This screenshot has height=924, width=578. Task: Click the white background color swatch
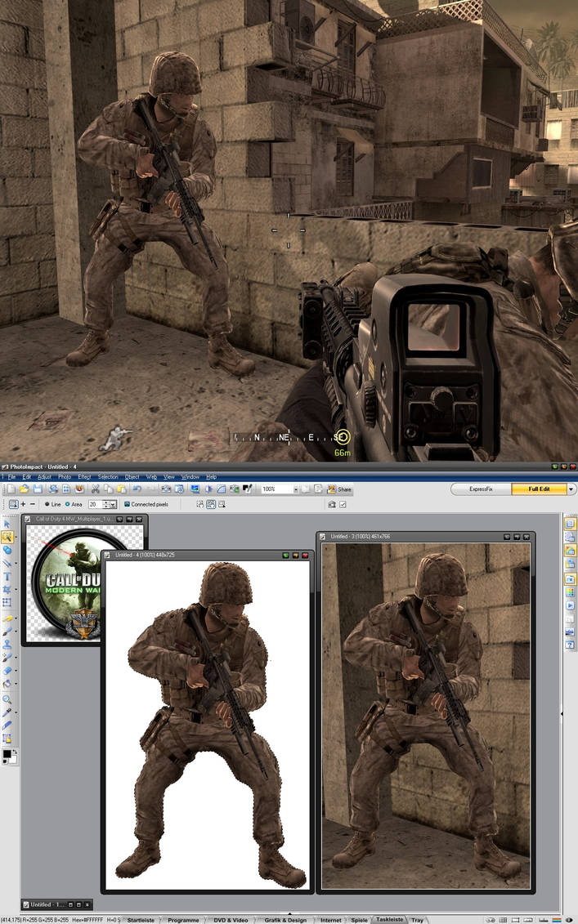pyautogui.click(x=14, y=760)
